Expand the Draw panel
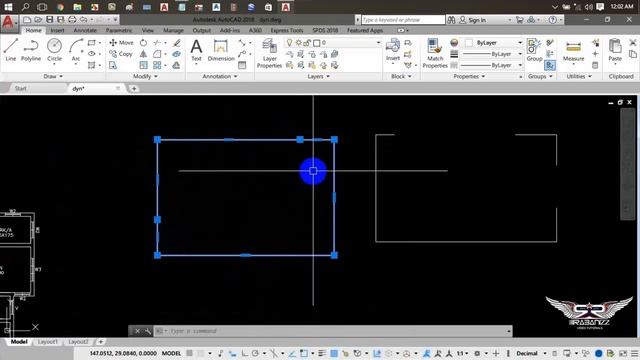The height and width of the screenshot is (360, 640). 53,76
